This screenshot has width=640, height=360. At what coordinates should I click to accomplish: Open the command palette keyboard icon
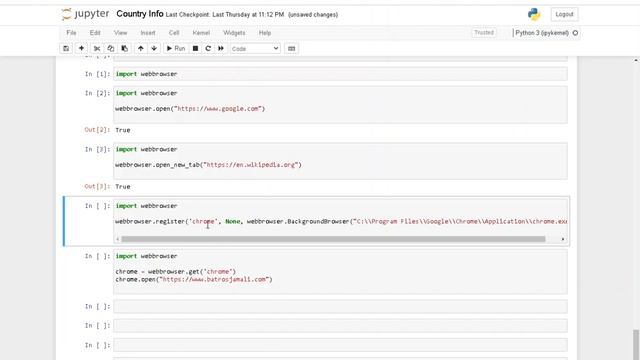point(291,49)
